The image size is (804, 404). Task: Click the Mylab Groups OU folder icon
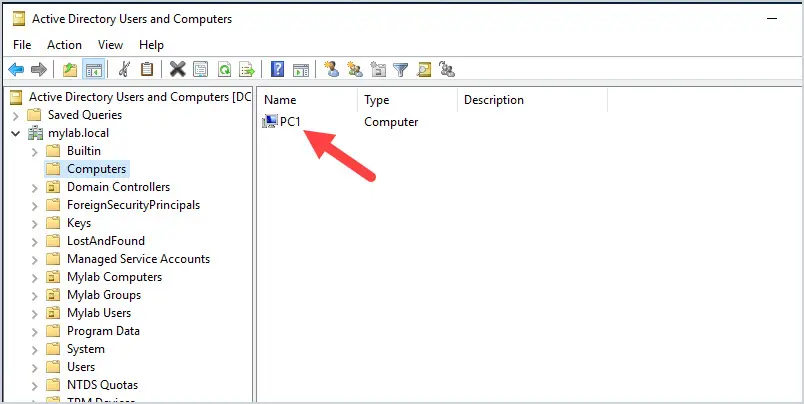(x=53, y=295)
